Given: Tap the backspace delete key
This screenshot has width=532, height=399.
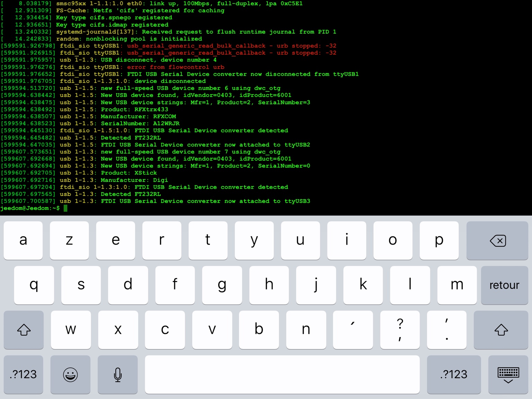Looking at the screenshot, I should click(497, 241).
